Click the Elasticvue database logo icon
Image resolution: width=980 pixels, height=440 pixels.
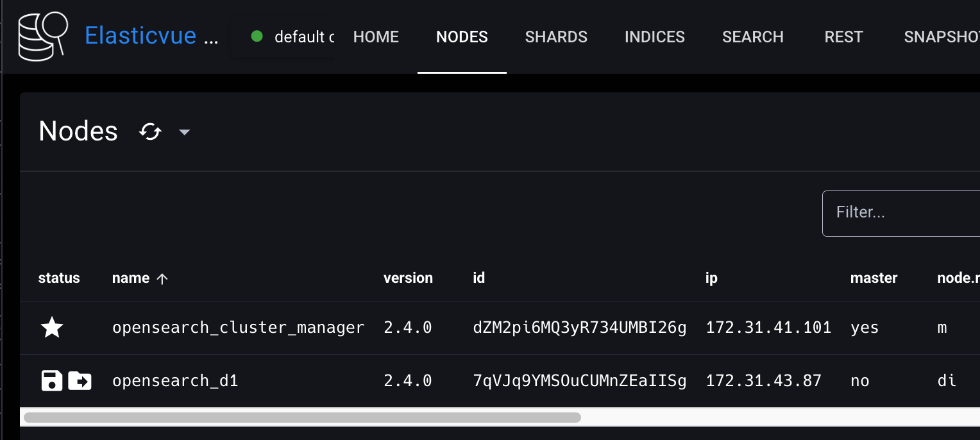point(43,36)
